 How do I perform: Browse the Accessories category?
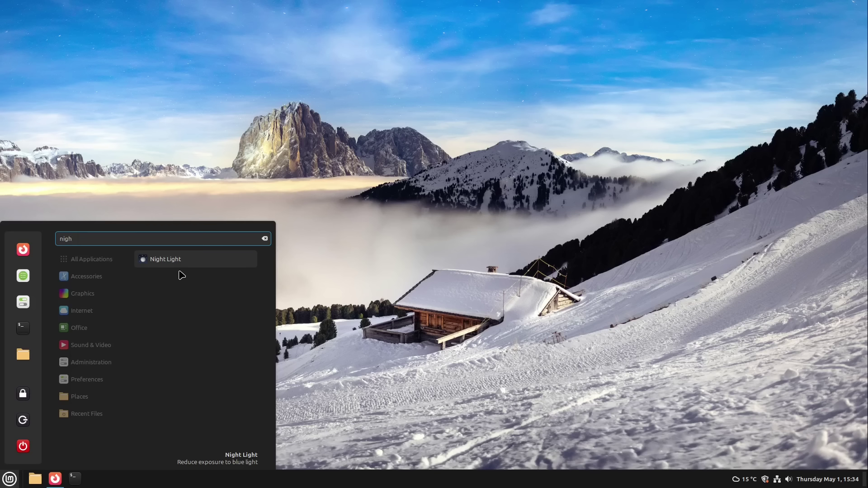86,276
